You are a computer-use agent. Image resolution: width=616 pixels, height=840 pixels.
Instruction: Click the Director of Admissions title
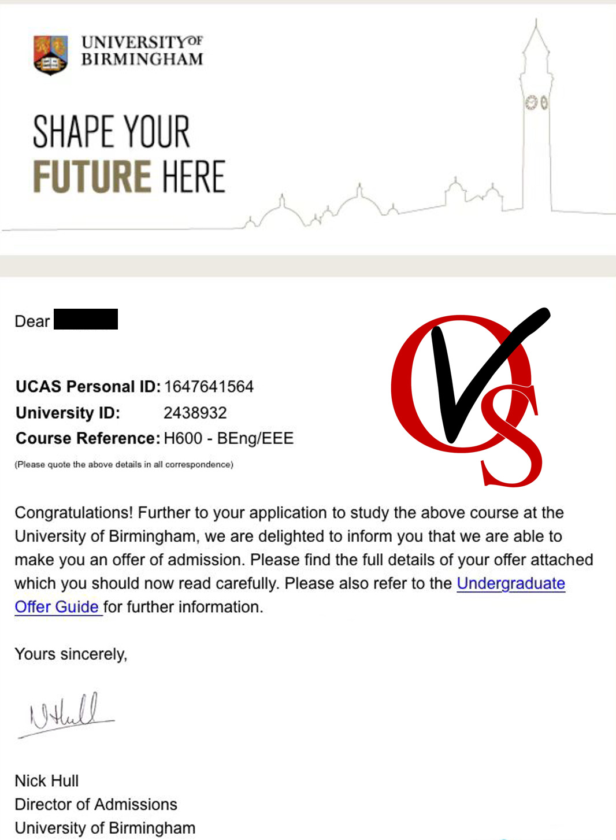96,804
